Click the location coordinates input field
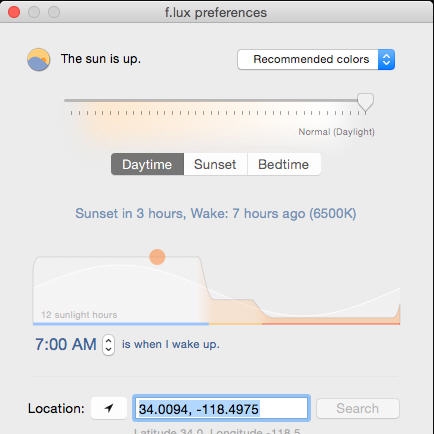Image resolution: width=434 pixels, height=434 pixels. pyautogui.click(x=222, y=408)
